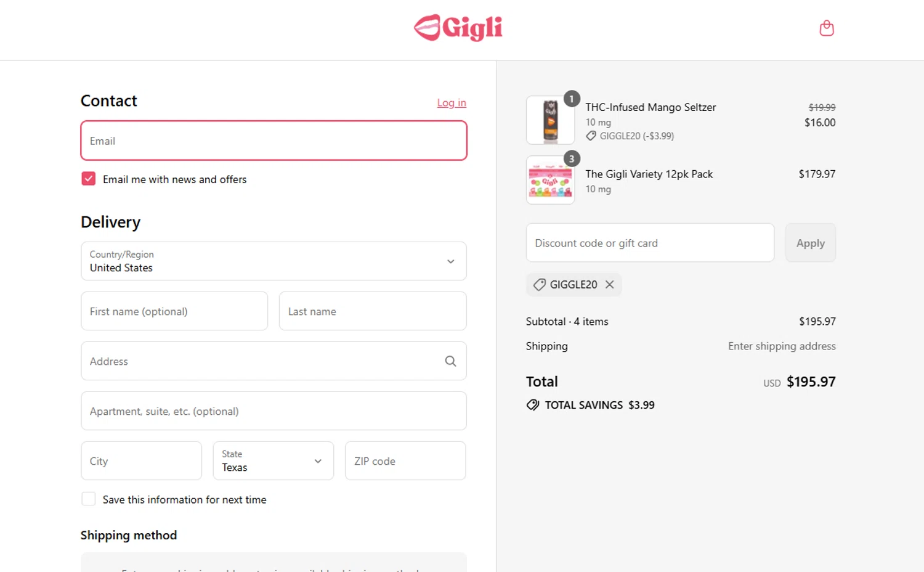Click the THC-Infused Mango Seltzer thumbnail

click(x=551, y=120)
